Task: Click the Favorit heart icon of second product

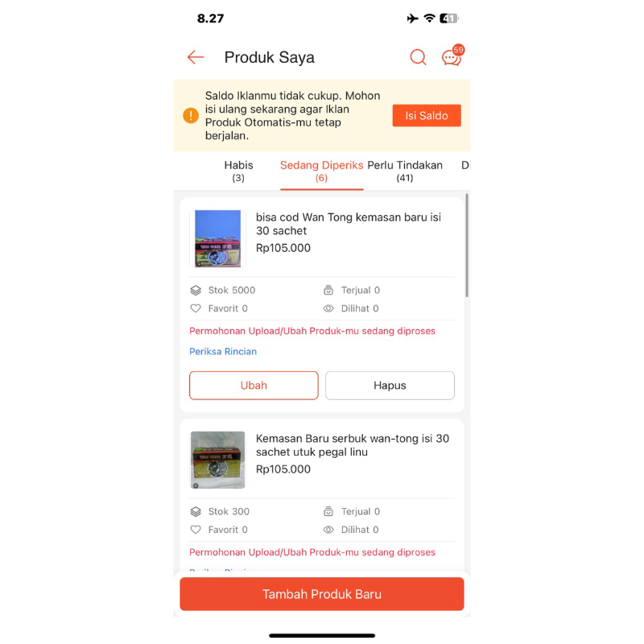Action: click(x=196, y=530)
